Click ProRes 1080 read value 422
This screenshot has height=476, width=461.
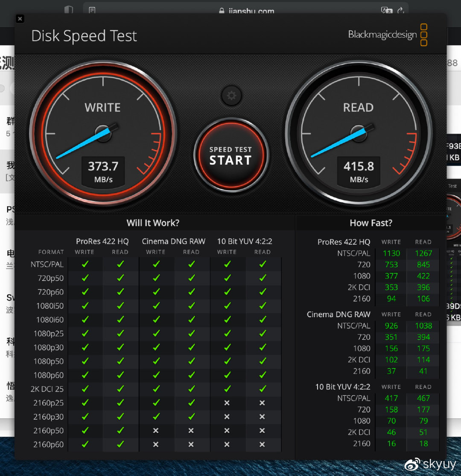tap(423, 276)
